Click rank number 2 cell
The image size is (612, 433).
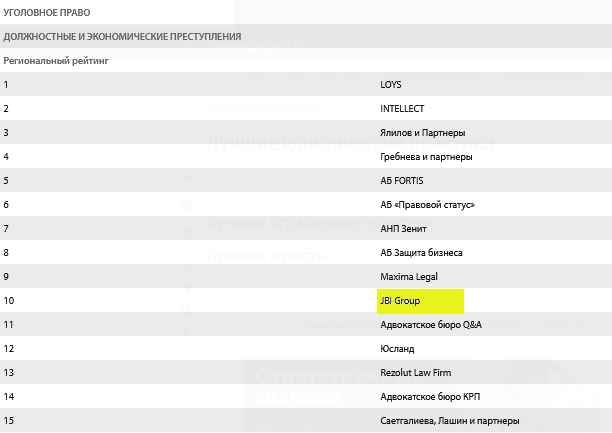(6, 109)
